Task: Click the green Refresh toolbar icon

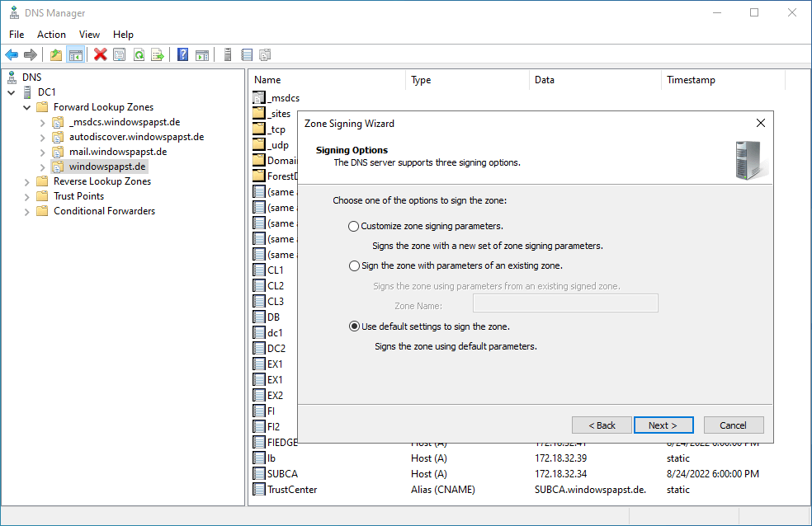Action: point(139,55)
